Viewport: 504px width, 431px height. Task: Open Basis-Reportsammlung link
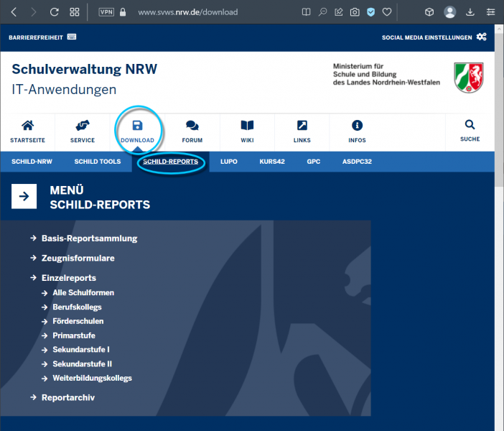[x=89, y=238]
